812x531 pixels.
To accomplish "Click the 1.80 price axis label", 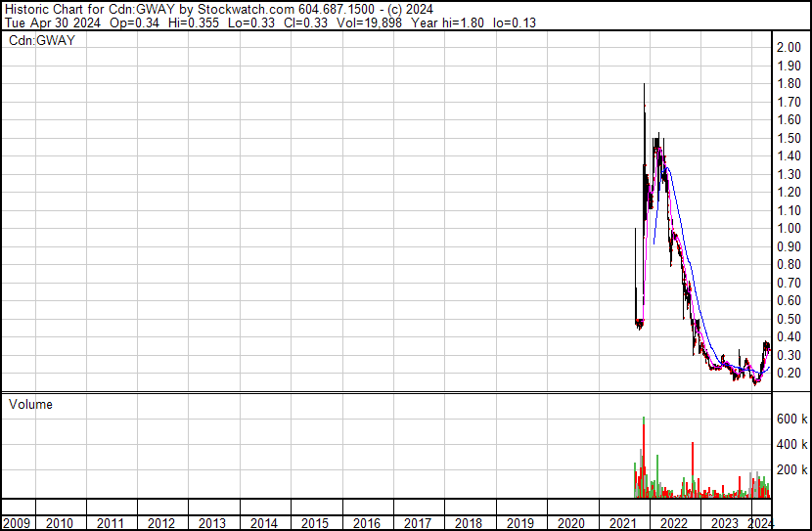I will 789,83.
